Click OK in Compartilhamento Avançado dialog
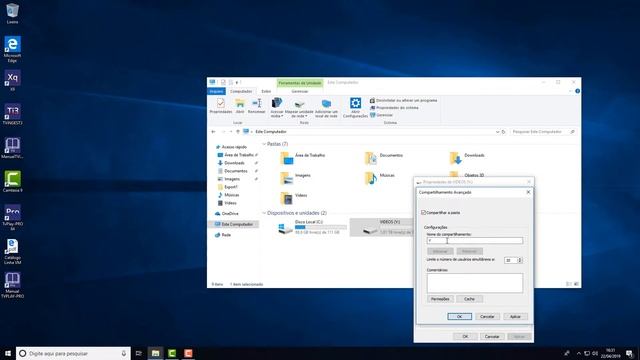Image resolution: width=640 pixels, height=360 pixels. (x=460, y=317)
